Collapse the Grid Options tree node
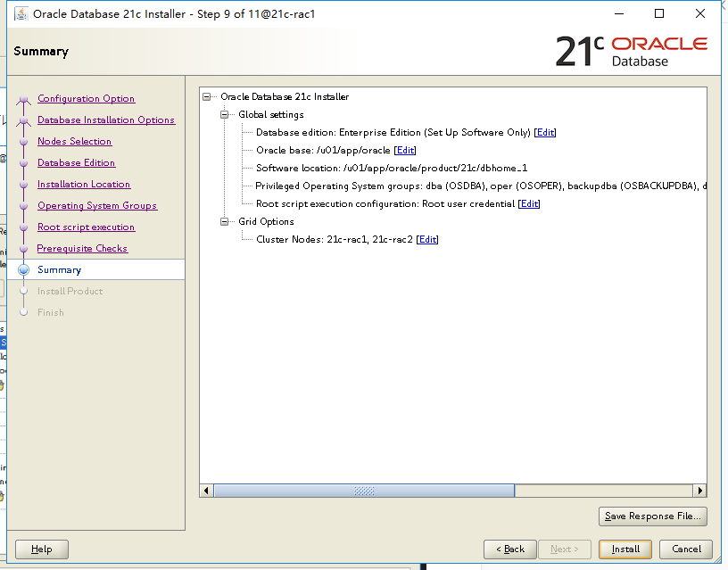 click(224, 222)
